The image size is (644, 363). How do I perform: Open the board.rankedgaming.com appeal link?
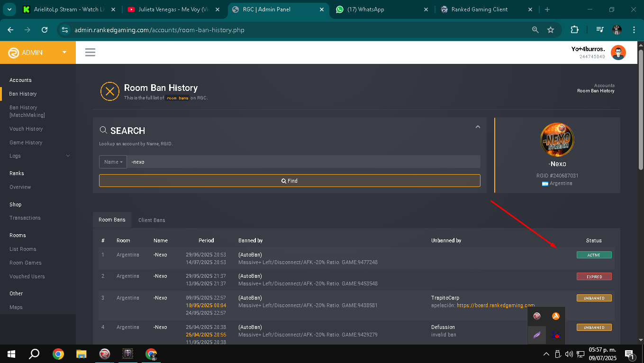click(x=496, y=306)
